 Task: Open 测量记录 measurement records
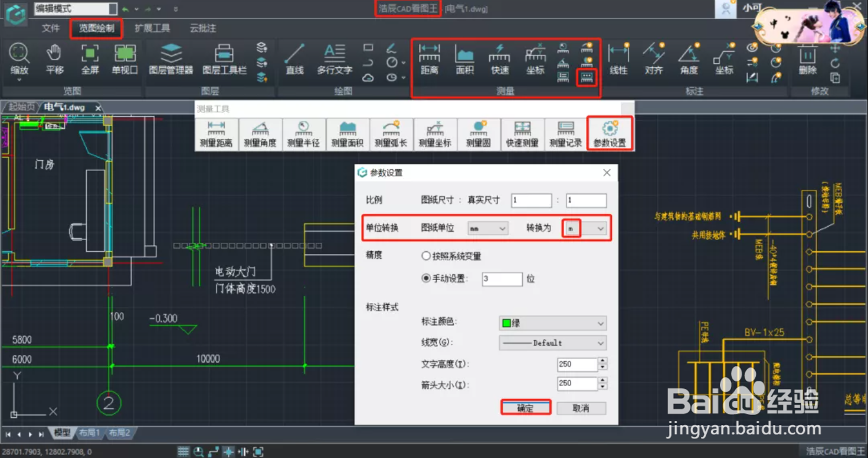click(x=566, y=134)
